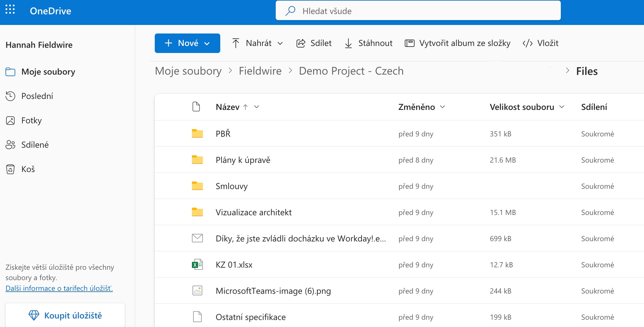This screenshot has width=644, height=327.
Task: Open the KZ 01.xlsx file name
Action: point(234,265)
